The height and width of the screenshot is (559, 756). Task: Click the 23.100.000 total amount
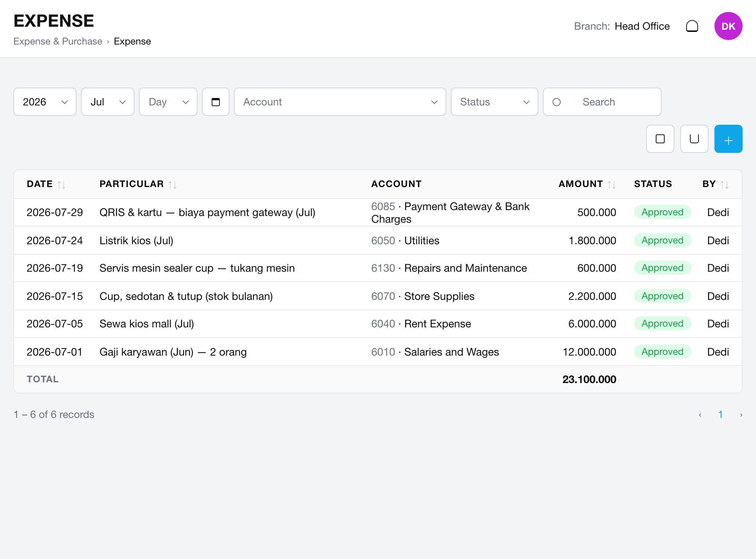[589, 379]
